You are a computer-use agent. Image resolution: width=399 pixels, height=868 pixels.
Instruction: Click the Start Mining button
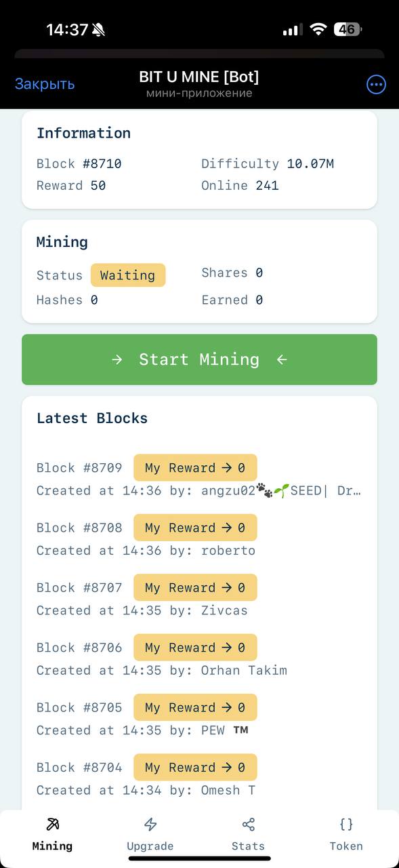pos(199,359)
